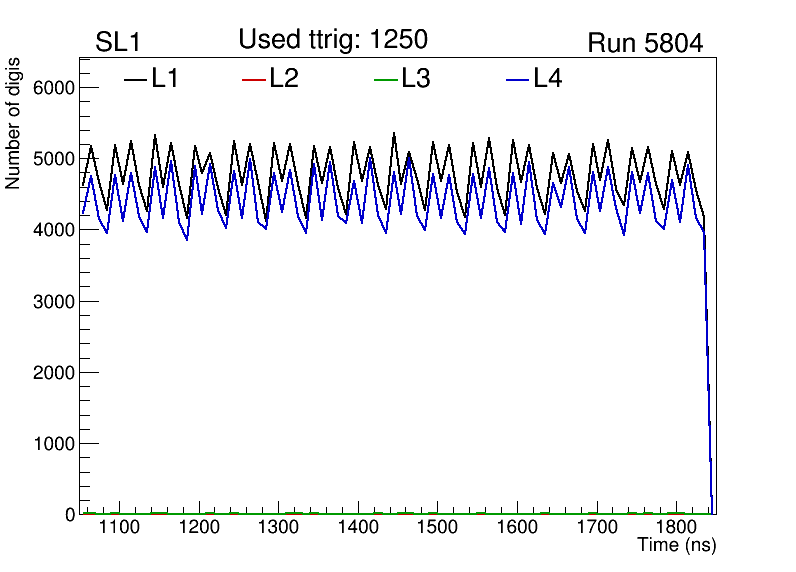
Task: Click the 1100 tick label on x-axis
Action: (120, 527)
